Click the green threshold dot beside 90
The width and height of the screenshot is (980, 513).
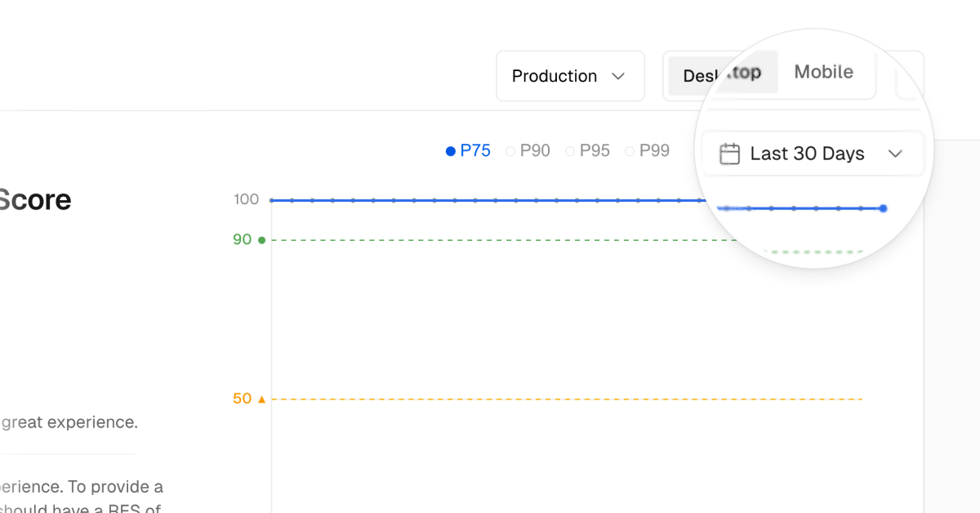[260, 239]
